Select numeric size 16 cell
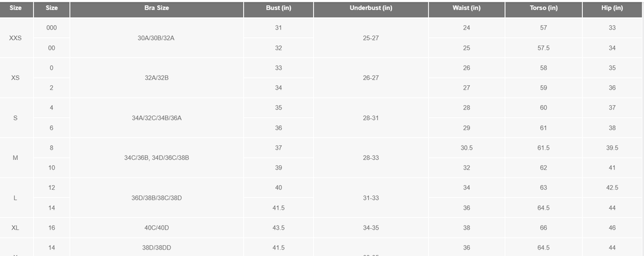The height and width of the screenshot is (256, 644). tap(52, 228)
